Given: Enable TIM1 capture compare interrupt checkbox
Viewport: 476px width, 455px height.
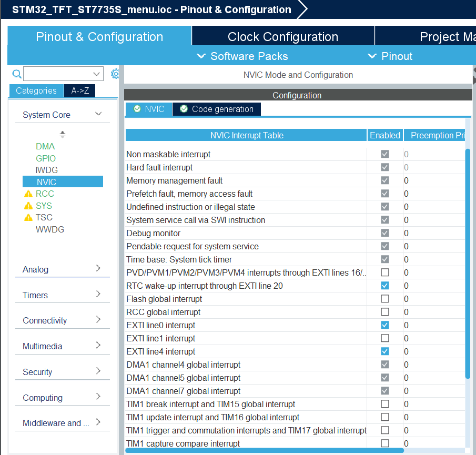Looking at the screenshot, I should (x=385, y=443).
